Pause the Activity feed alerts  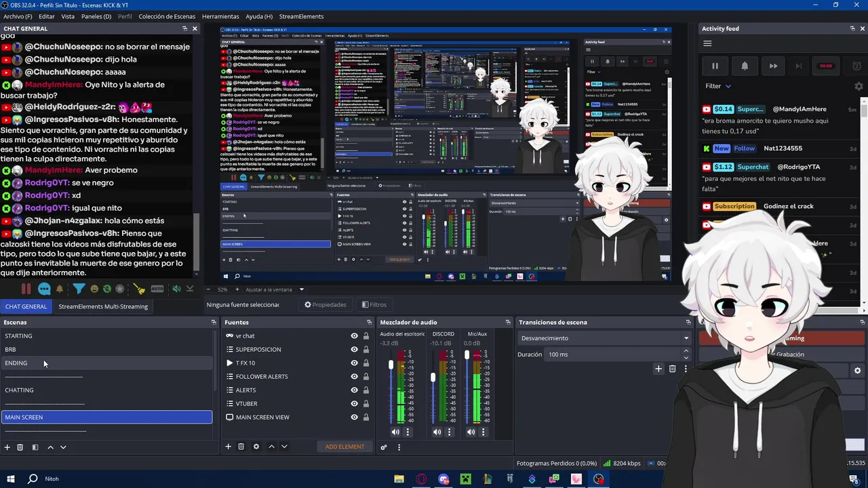click(715, 66)
